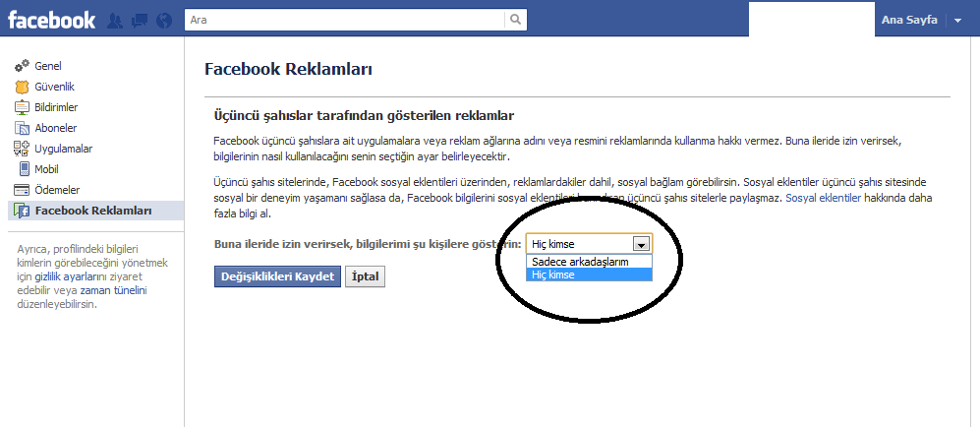
Task: Click the Genel gears icon
Action: tap(22, 66)
